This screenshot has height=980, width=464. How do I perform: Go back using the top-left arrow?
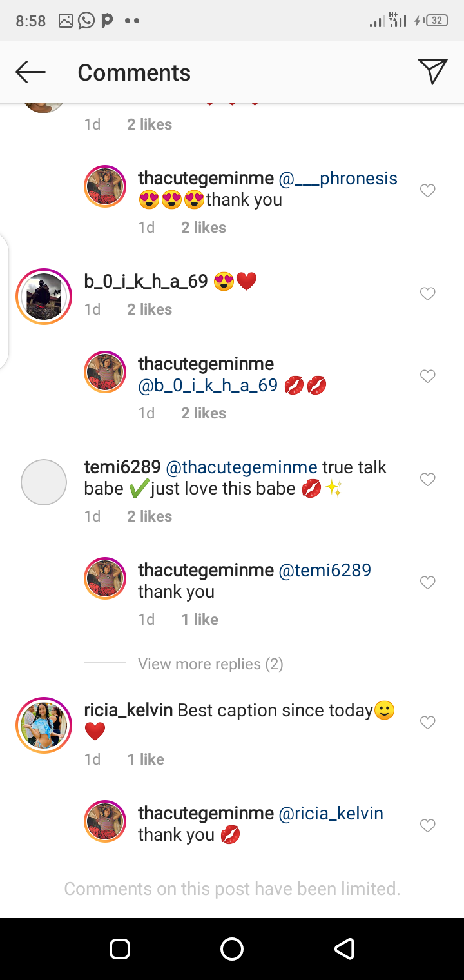[30, 72]
